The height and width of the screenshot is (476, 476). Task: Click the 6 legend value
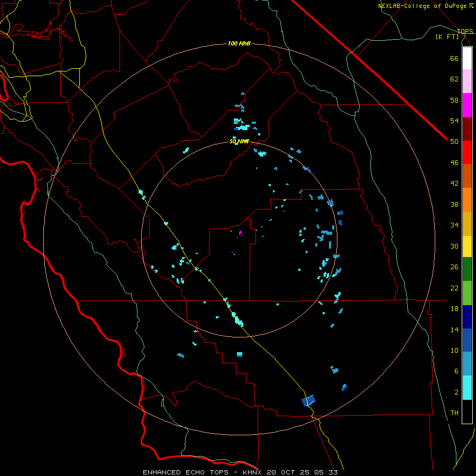coord(456,372)
